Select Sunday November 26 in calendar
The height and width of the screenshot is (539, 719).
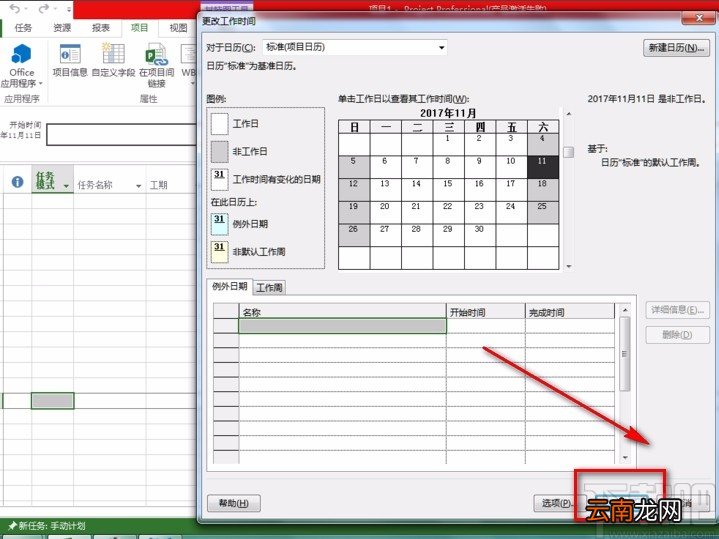tap(354, 235)
